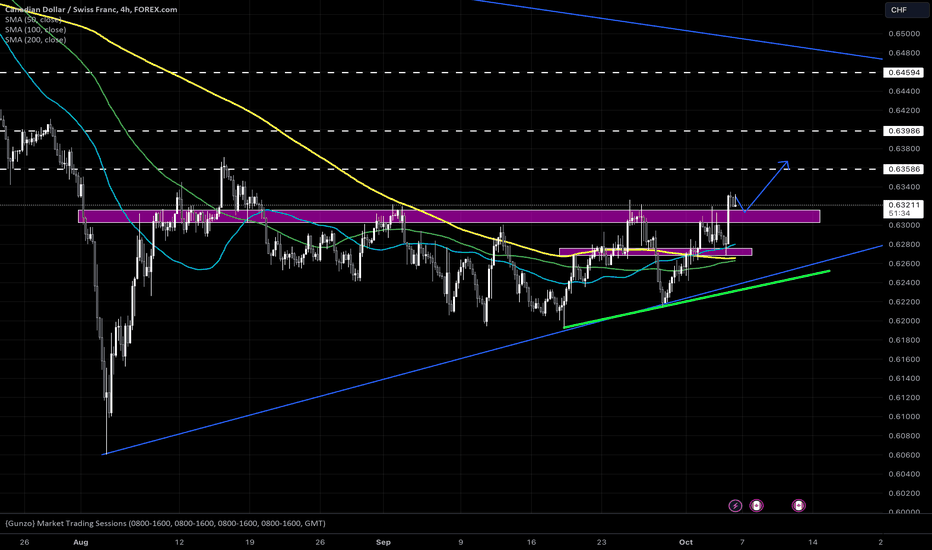The image size is (932, 550).
Task: Click the Aug label on time axis
Action: [80, 542]
